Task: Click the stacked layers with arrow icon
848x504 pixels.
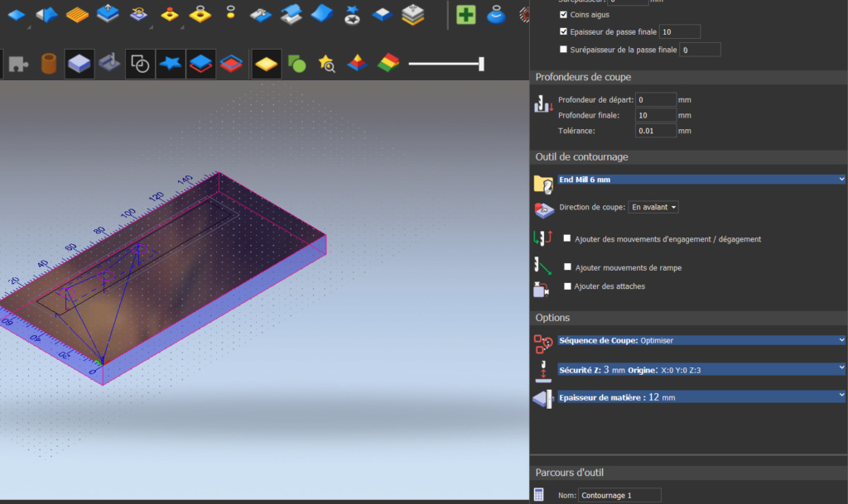Action: 412,15
